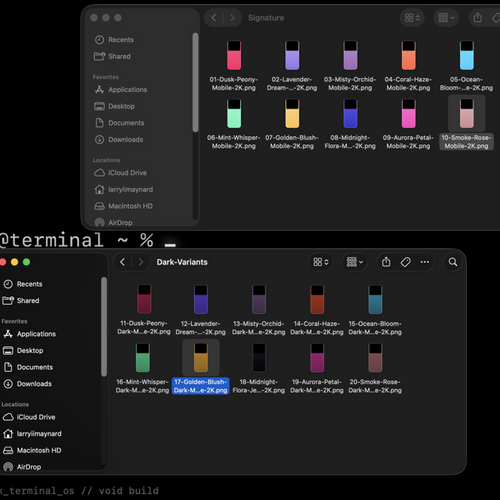Select 18-Midnight-Flora file in Dark-Variants
Image resolution: width=500 pixels, height=500 pixels.
(x=259, y=358)
